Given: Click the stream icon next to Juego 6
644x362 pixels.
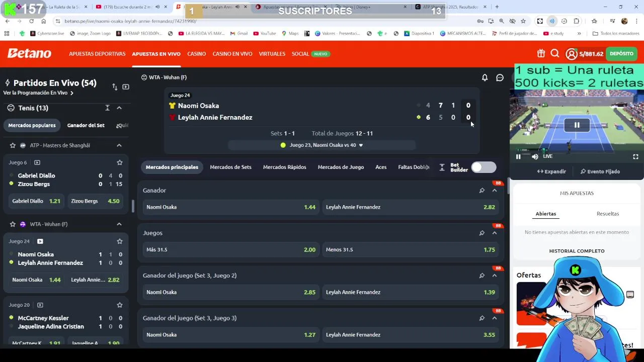Looking at the screenshot, I should pos(37,162).
